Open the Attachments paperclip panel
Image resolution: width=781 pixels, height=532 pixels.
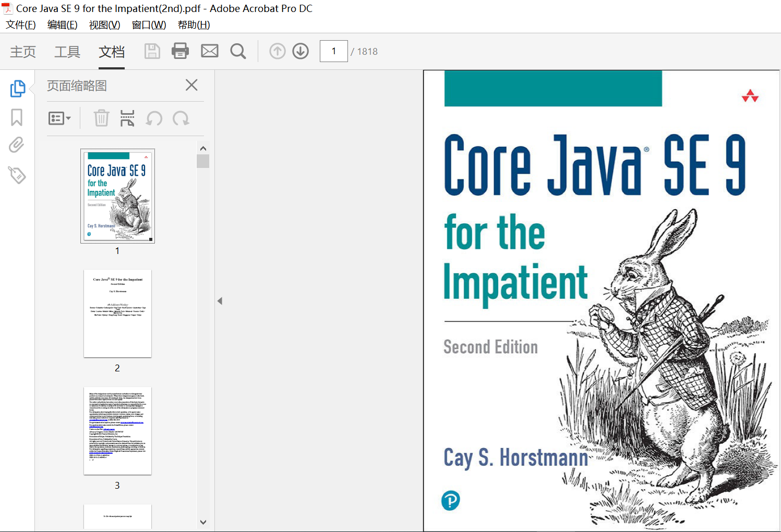point(17,145)
